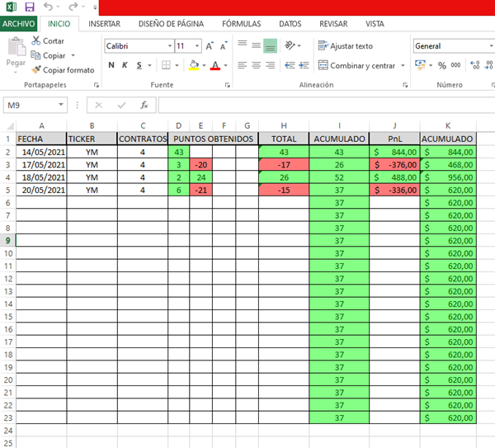This screenshot has width=495, height=448.
Task: Select cell with date 17/05/2021
Action: pos(41,165)
